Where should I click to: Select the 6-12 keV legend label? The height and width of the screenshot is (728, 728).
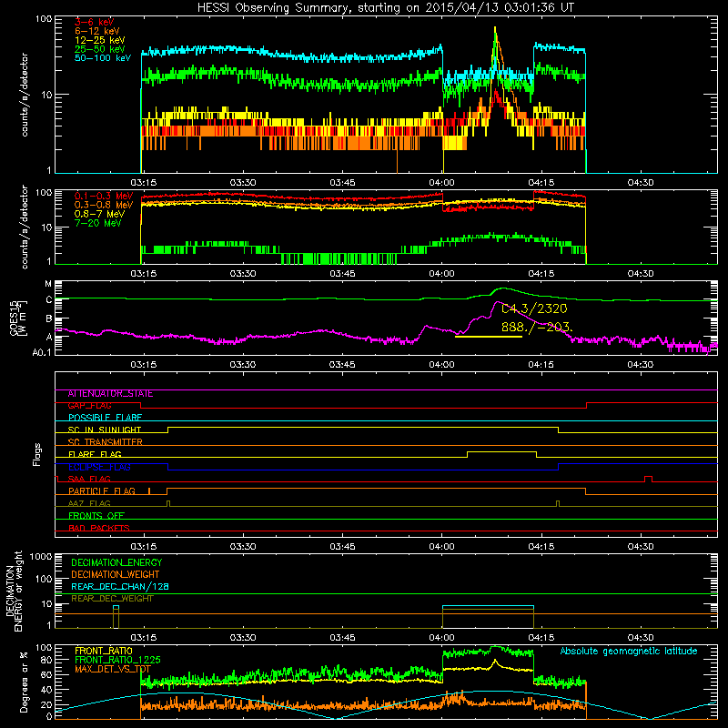point(97,31)
